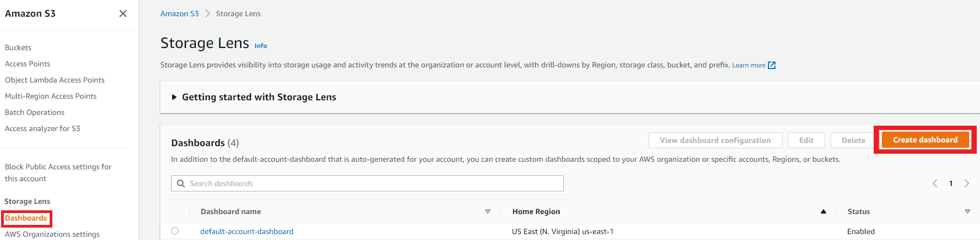This screenshot has width=980, height=240.
Task: Select the default-account-dashboard radio button
Action: 175,231
